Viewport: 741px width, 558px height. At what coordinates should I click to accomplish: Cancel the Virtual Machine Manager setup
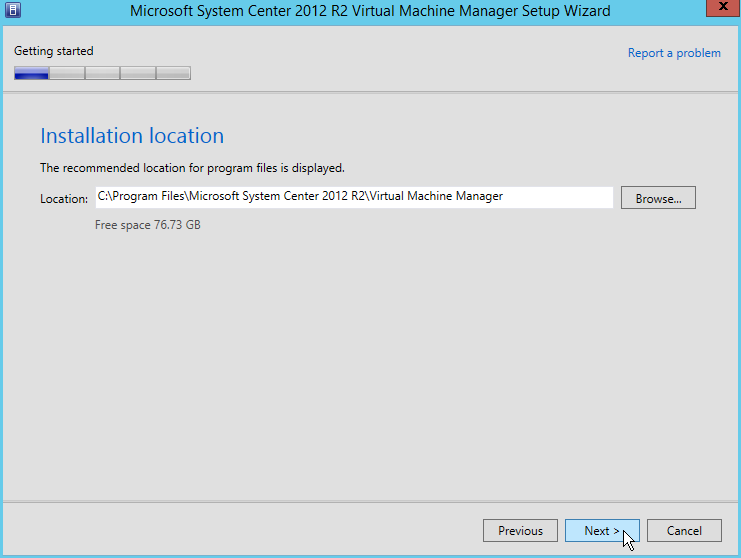coord(684,531)
